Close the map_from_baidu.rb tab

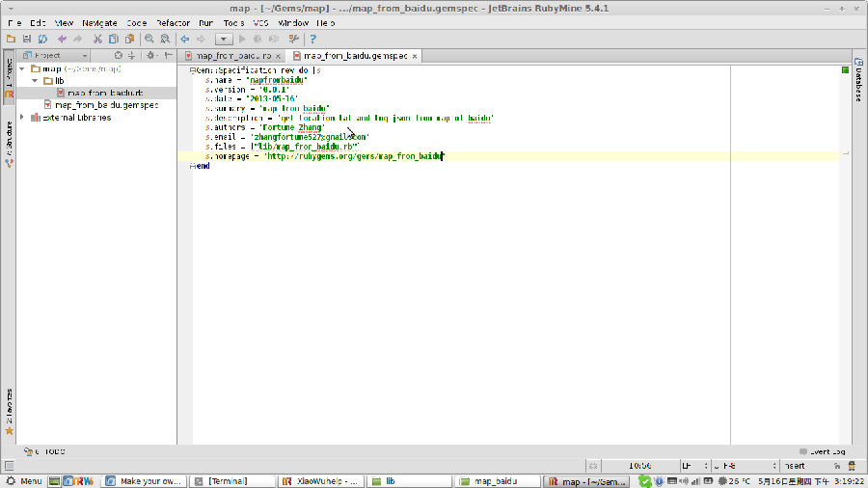pyautogui.click(x=279, y=57)
